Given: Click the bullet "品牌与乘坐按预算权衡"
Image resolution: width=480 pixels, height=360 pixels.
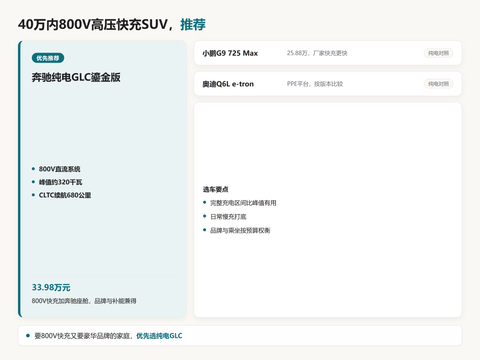Looking at the screenshot, I should point(240,230).
